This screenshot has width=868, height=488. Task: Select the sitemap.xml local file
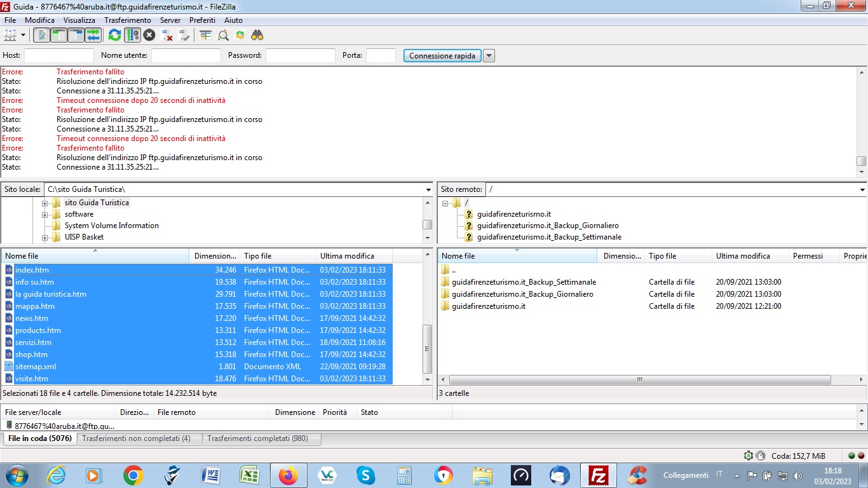pyautogui.click(x=197, y=367)
